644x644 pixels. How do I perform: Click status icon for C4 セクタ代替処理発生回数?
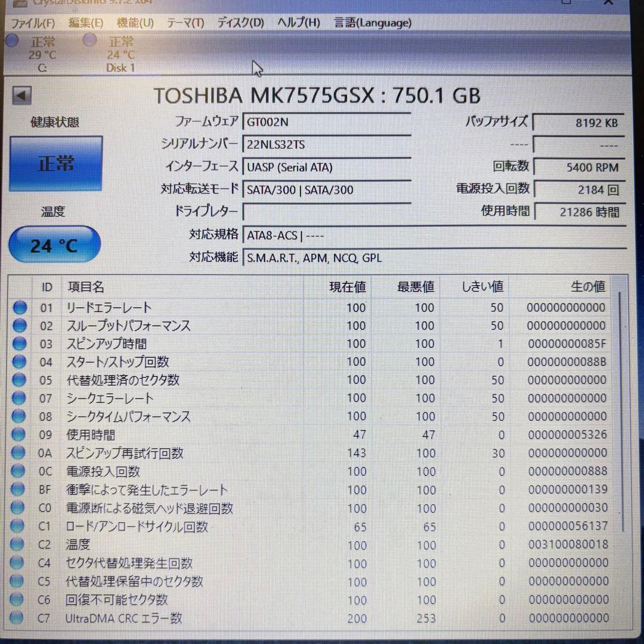click(x=17, y=563)
